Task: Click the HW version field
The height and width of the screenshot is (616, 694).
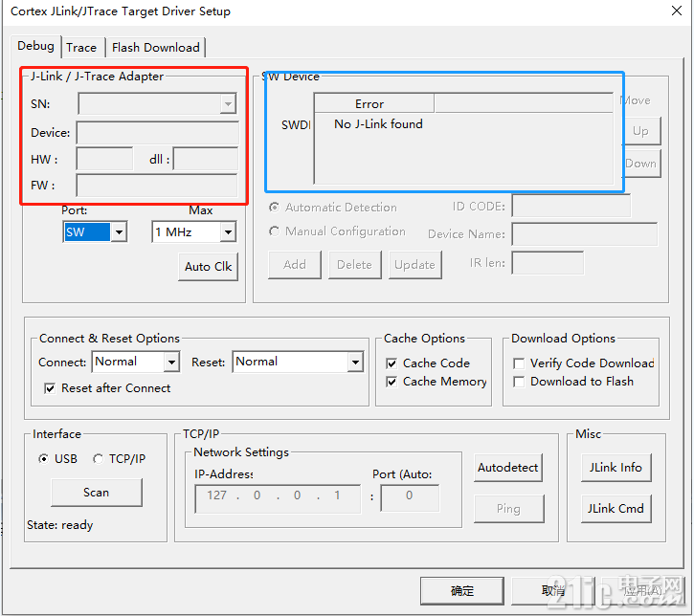Action: tap(104, 159)
